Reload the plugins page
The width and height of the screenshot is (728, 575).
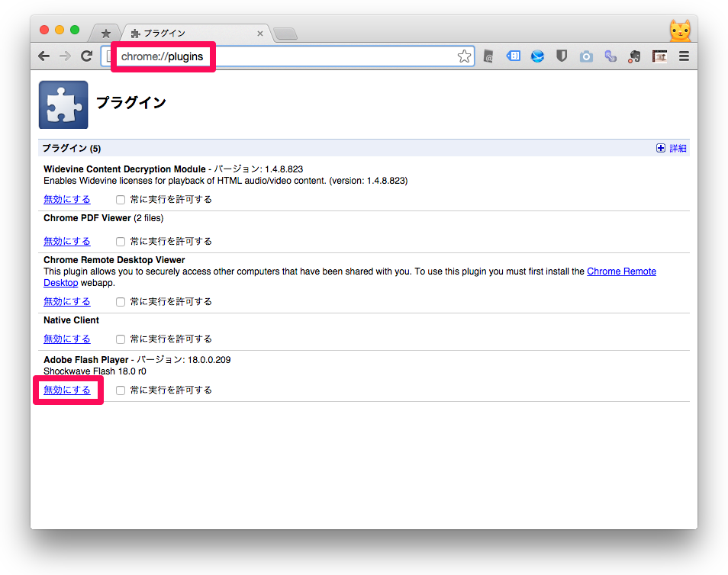(87, 56)
